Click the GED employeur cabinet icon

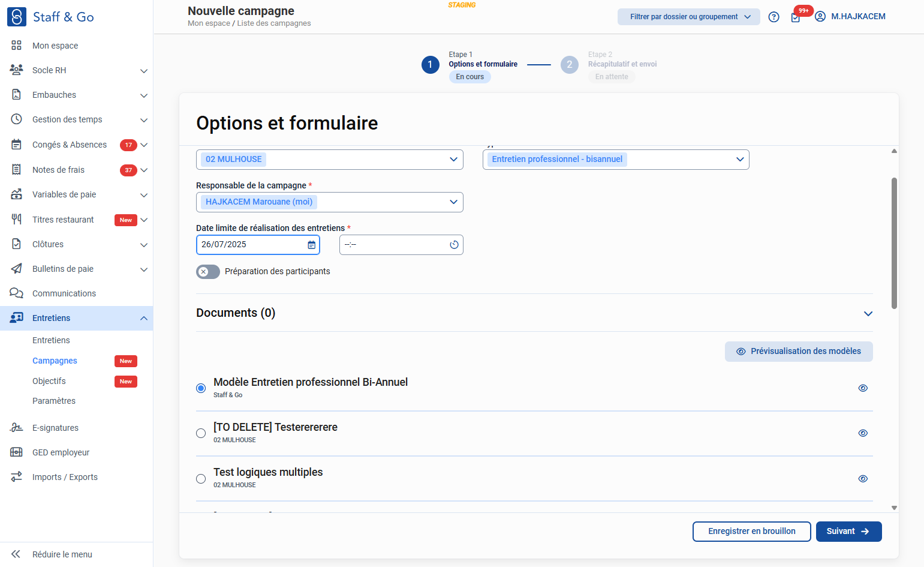[x=17, y=452]
